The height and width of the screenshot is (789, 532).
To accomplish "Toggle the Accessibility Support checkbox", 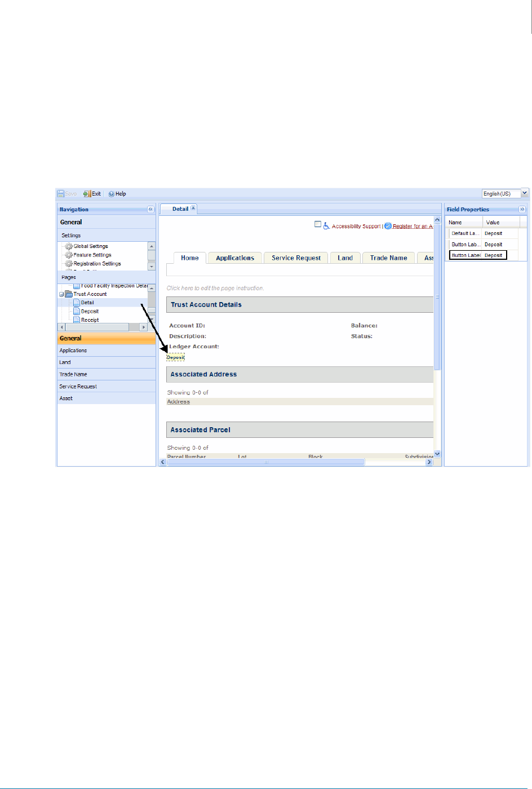I will [318, 224].
